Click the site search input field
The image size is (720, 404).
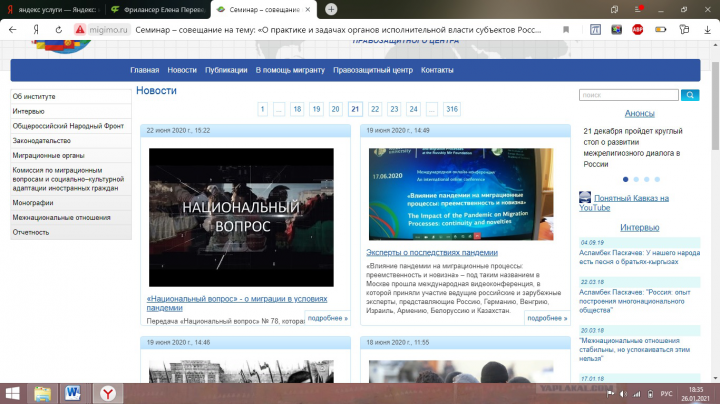click(629, 95)
